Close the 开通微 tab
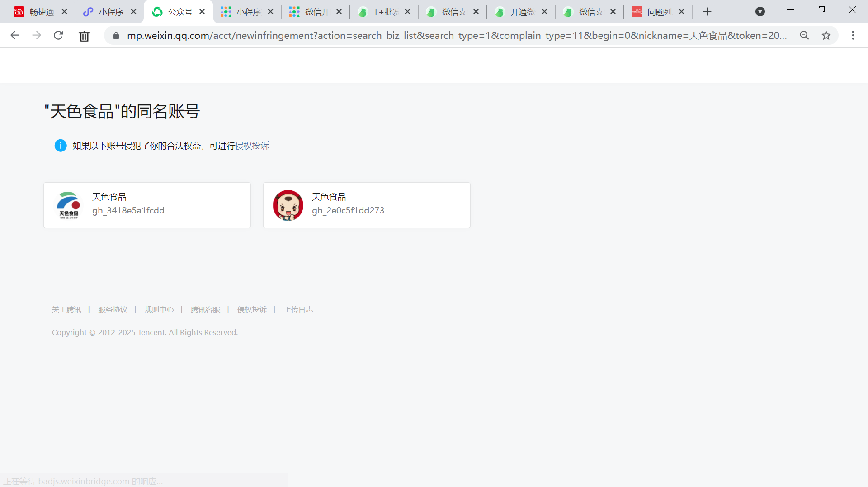868x487 pixels. (x=545, y=12)
